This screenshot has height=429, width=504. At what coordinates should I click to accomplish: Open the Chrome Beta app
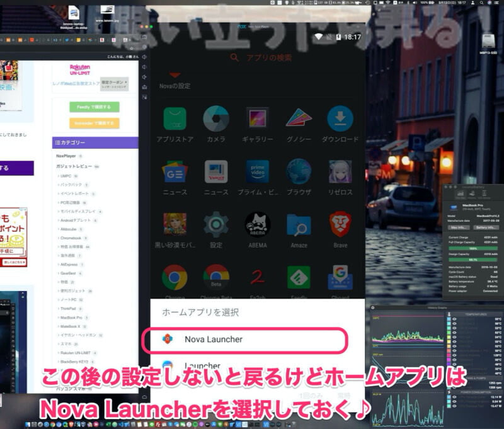pyautogui.click(x=216, y=277)
